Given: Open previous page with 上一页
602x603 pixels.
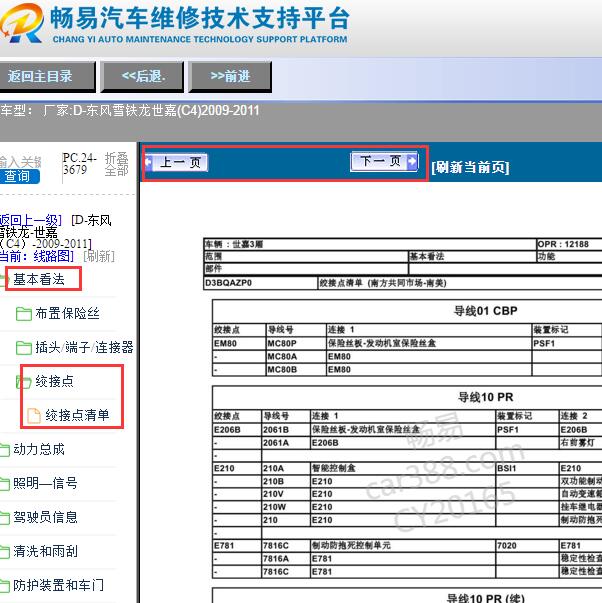Looking at the screenshot, I should [x=177, y=162].
